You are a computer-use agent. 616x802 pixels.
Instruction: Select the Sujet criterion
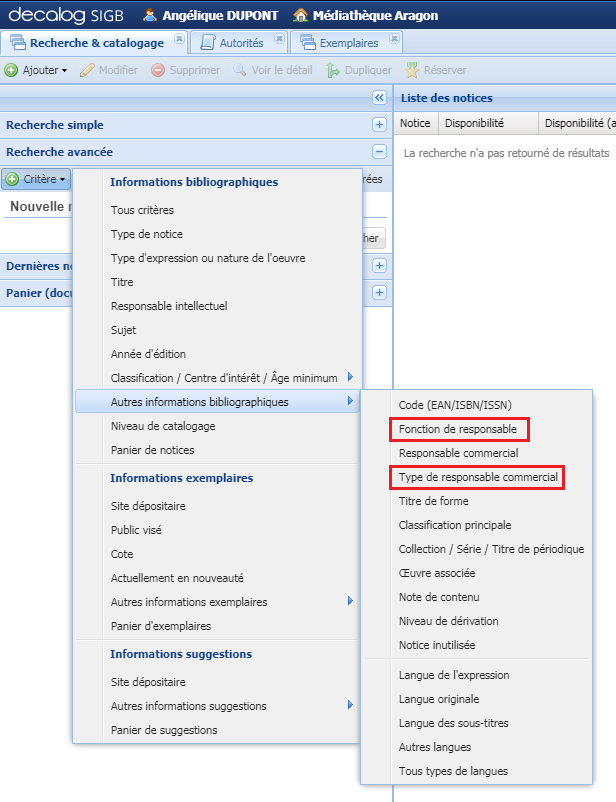point(217,330)
